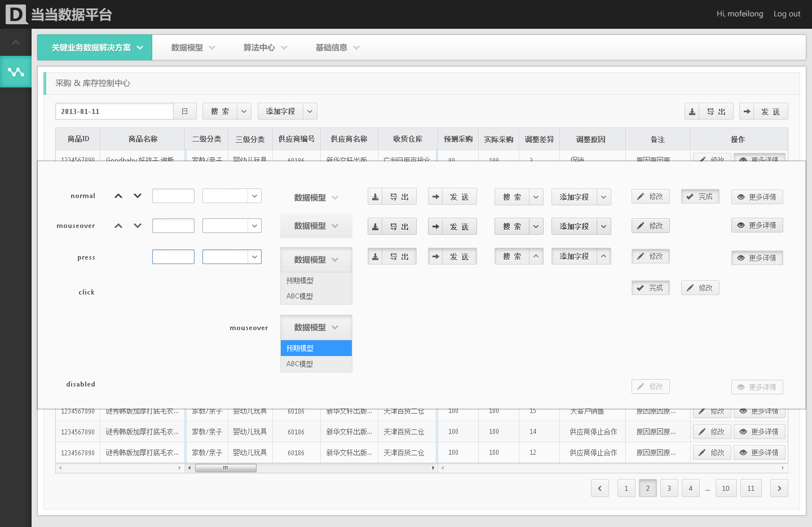Click download icon of 导出 in normal row
This screenshot has height=527, width=812.
pos(375,197)
